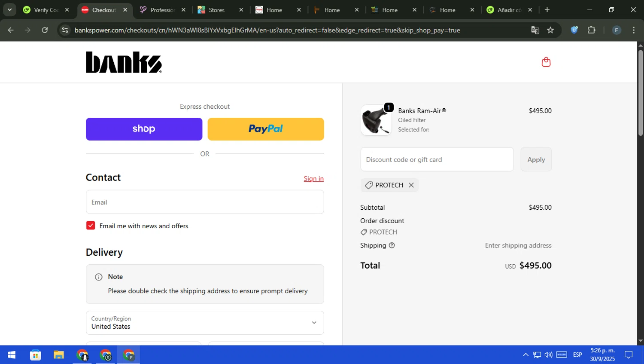Reload the checkout page
The width and height of the screenshot is (644, 364).
pos(45,30)
